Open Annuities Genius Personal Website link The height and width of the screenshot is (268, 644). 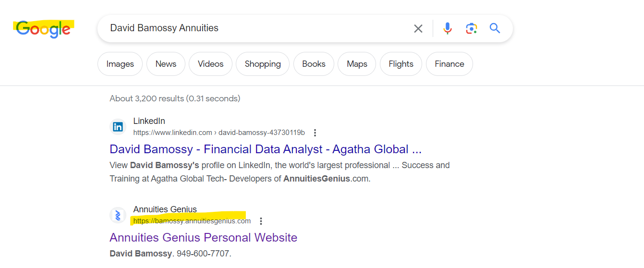coord(203,238)
